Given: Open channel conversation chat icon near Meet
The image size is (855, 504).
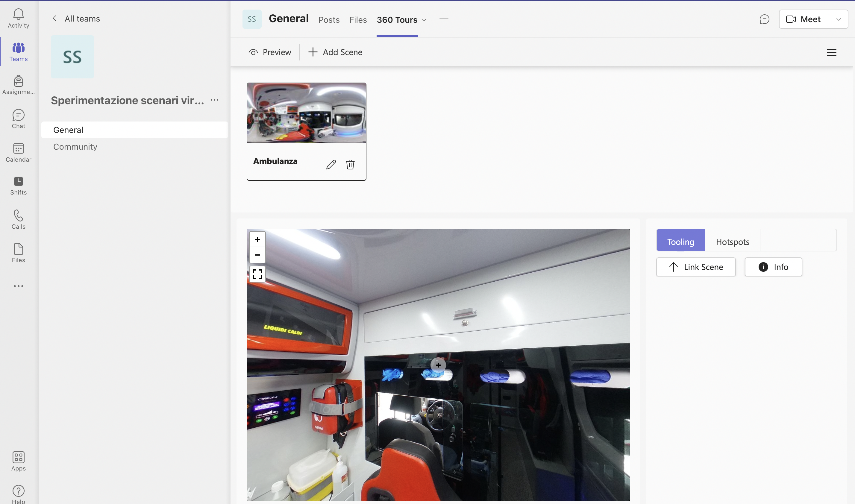Looking at the screenshot, I should pyautogui.click(x=764, y=19).
